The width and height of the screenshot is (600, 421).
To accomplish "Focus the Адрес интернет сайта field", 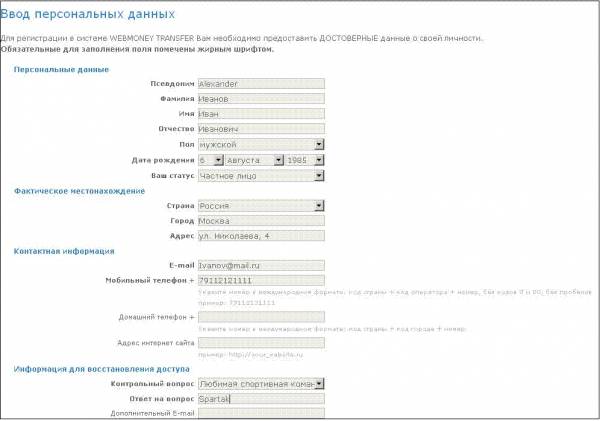I will coord(261,343).
